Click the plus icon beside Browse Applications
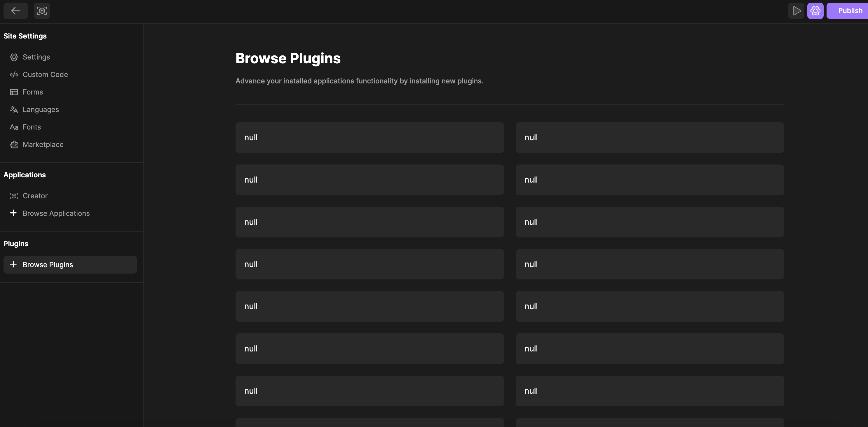This screenshot has width=868, height=427. click(x=13, y=213)
